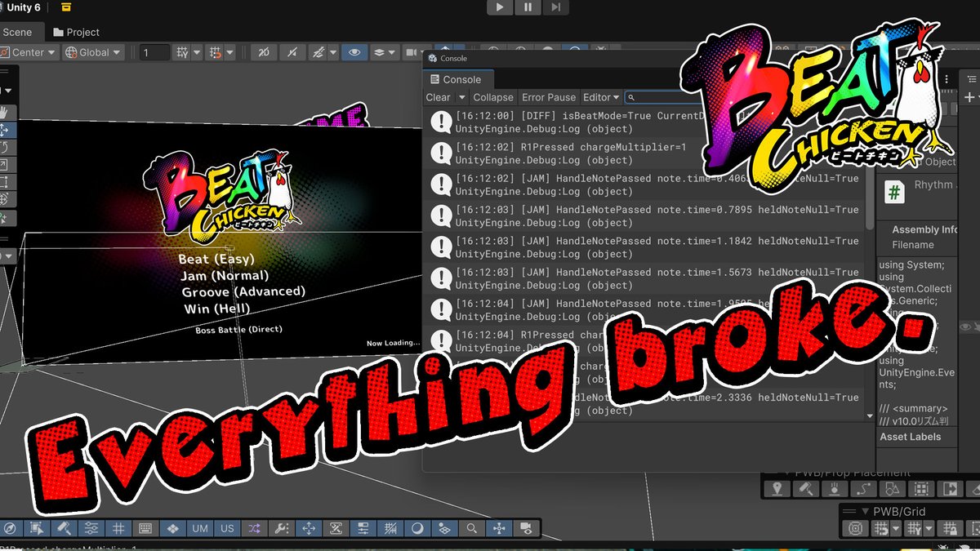Select the note.time=0.7895 log entry
The width and height of the screenshot is (980, 551).
pyautogui.click(x=644, y=216)
